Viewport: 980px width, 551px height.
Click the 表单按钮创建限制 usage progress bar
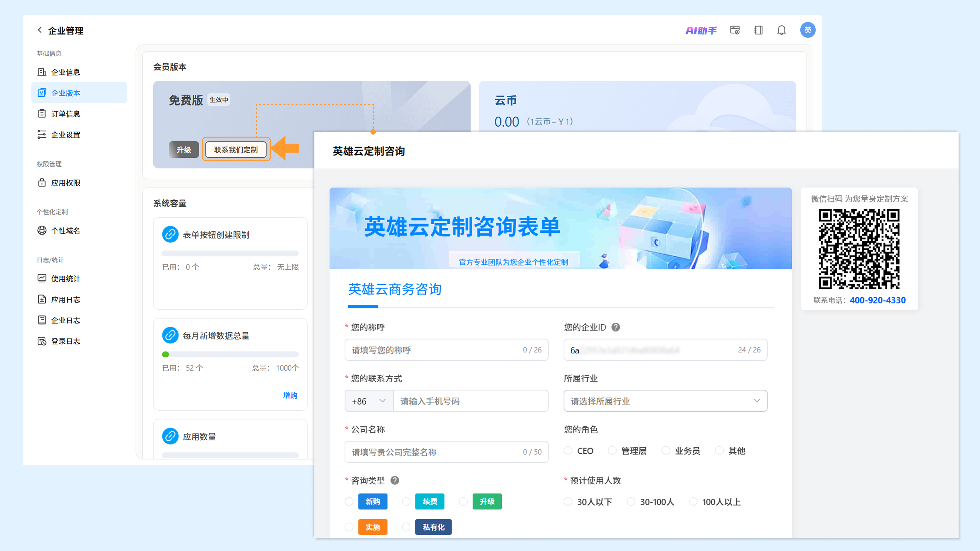[230, 253]
